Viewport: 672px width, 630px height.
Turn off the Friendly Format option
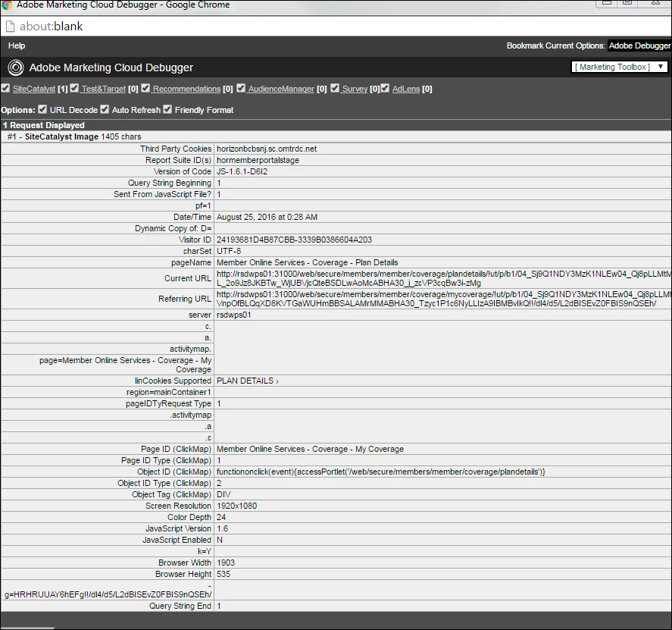(167, 109)
